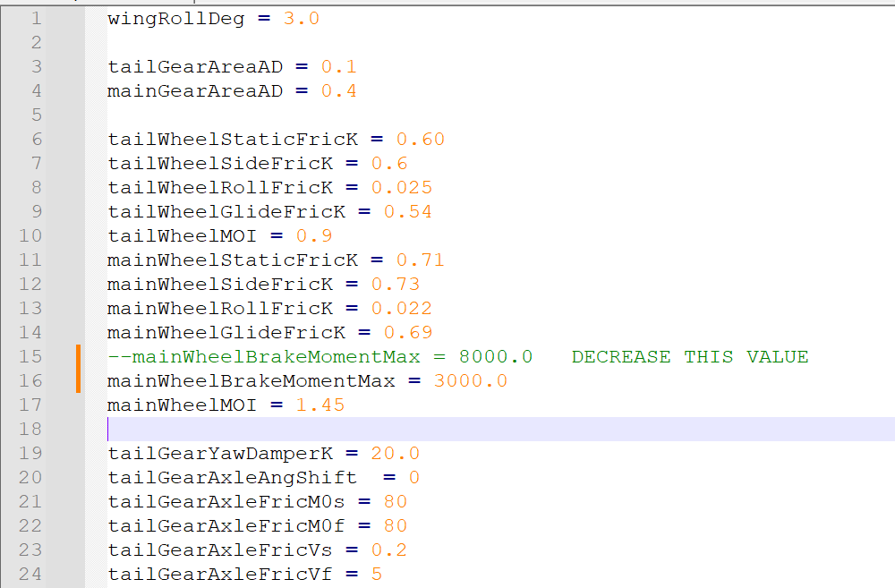This screenshot has height=588, width=895.
Task: Click tailGearAxleFricM0s variable name
Action: (x=226, y=501)
